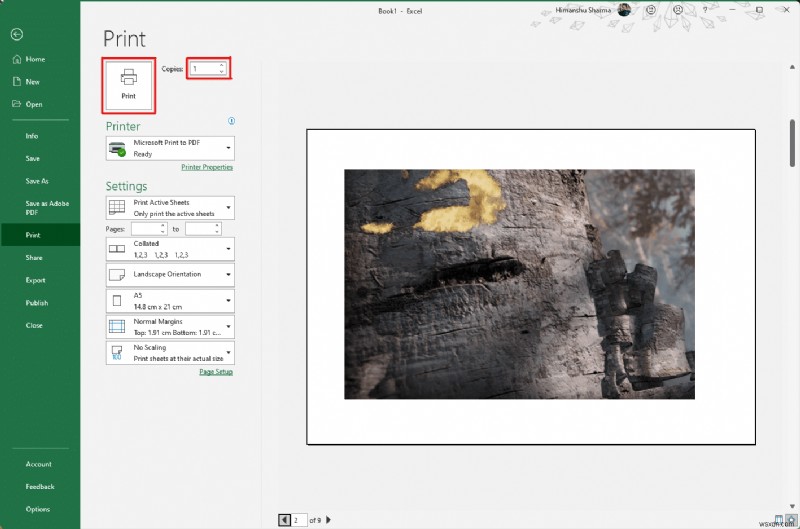Image resolution: width=800 pixels, height=529 pixels.
Task: Click the smiley face feedback icon
Action: pyautogui.click(x=652, y=10)
